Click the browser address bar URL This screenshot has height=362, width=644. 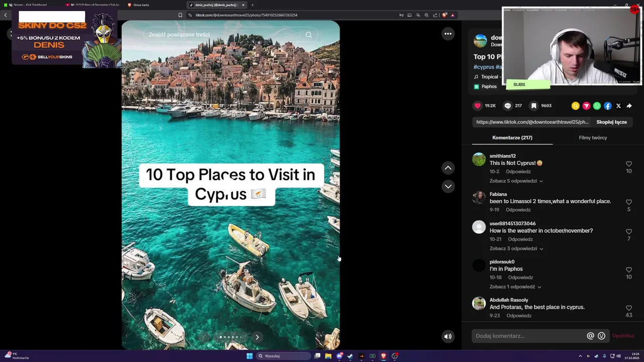pos(246,15)
